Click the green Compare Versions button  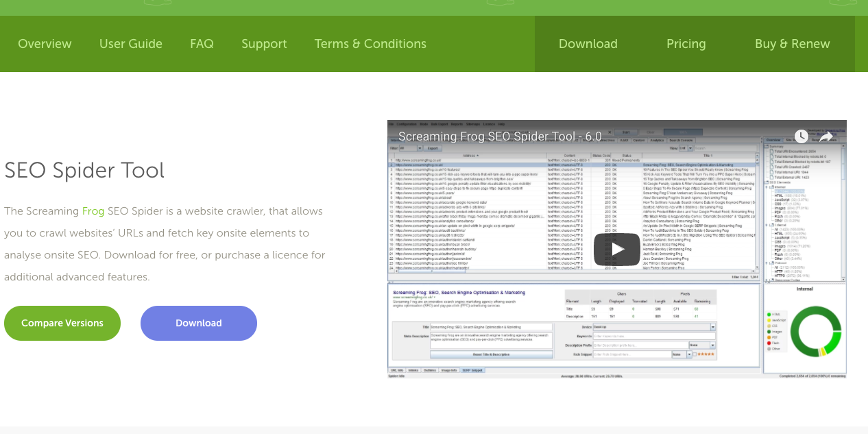(x=62, y=323)
